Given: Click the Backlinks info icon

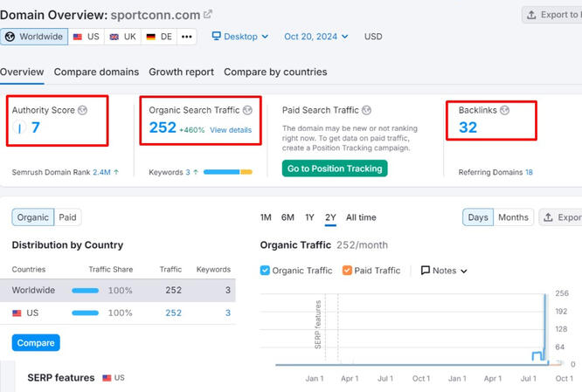Looking at the screenshot, I should [x=504, y=110].
